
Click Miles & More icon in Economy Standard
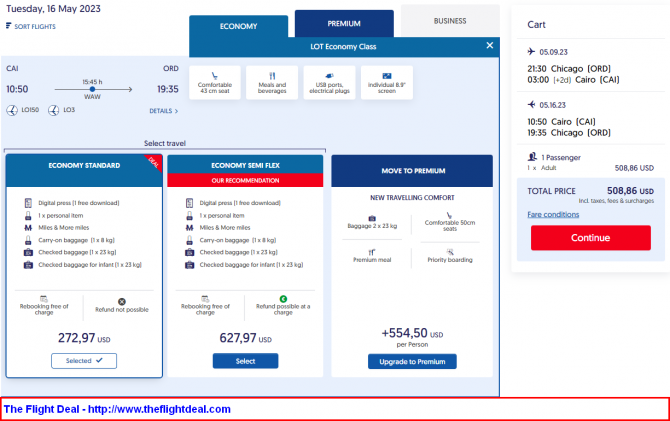28,228
